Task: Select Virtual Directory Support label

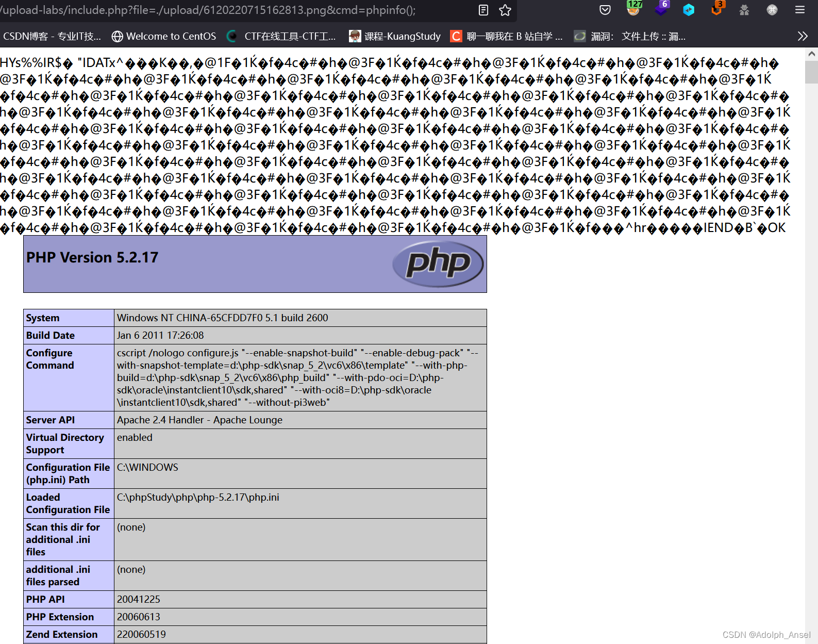Action: click(x=65, y=444)
